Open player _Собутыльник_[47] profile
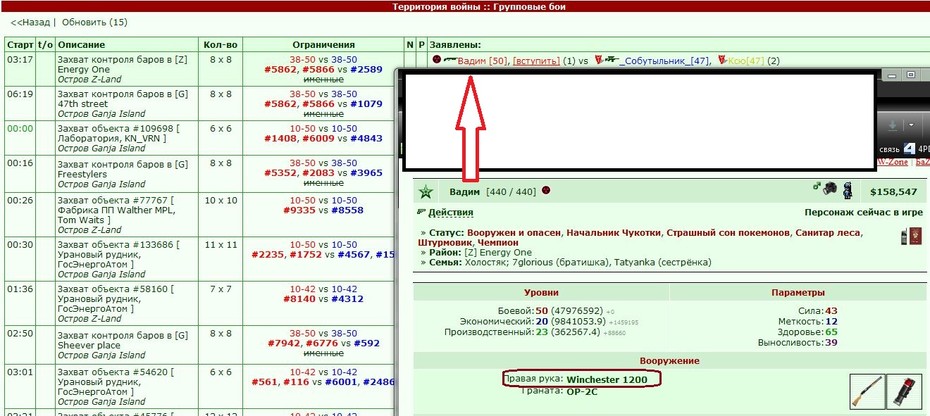The height and width of the screenshot is (416, 930). 664,60
